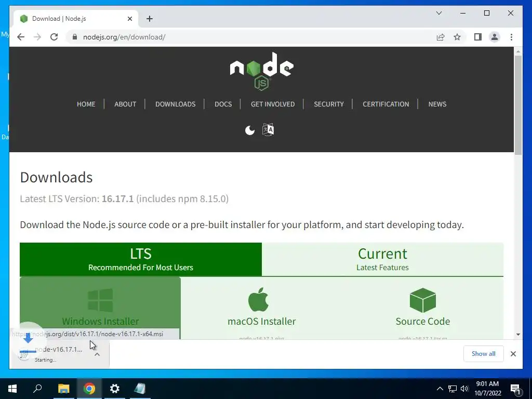Click the Windows Installer logo icon

pos(100,300)
